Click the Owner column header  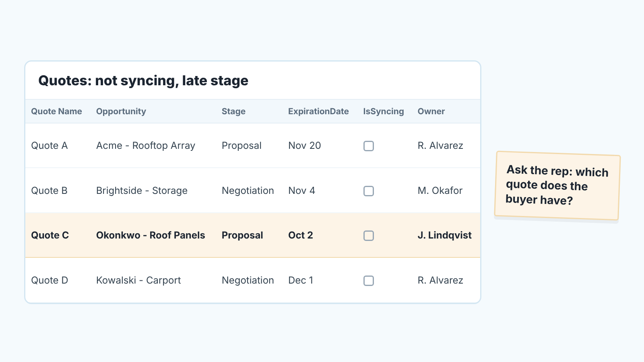(431, 111)
